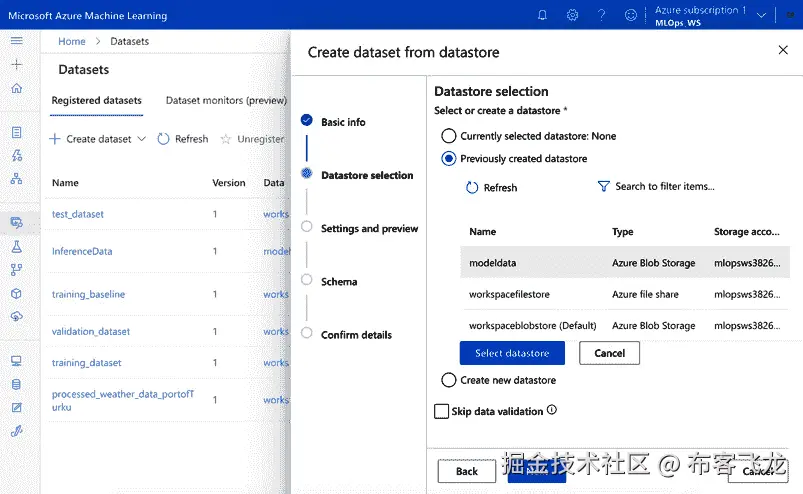The image size is (803, 494).
Task: Open training_baseline dataset link
Action: coord(88,294)
